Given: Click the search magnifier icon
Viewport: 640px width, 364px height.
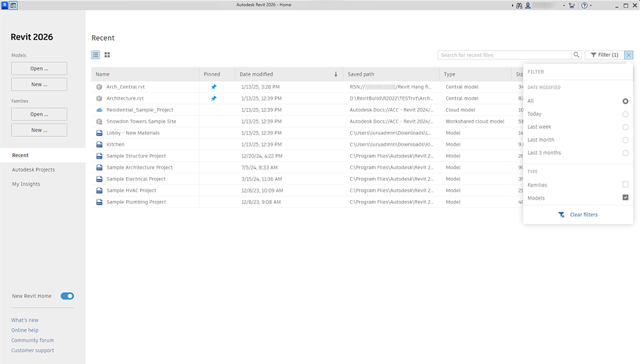Looking at the screenshot, I should coord(577,54).
